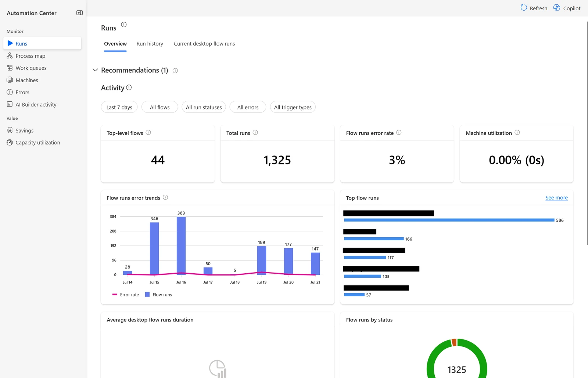Image resolution: width=588 pixels, height=378 pixels.
Task: Click the Errors warning icon
Action: (x=10, y=92)
